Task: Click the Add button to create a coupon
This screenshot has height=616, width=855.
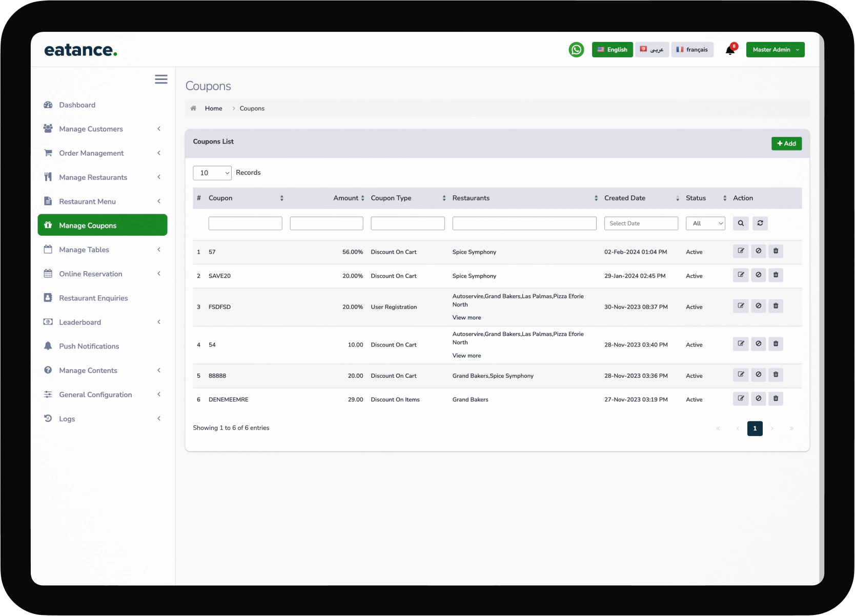Action: (x=786, y=143)
